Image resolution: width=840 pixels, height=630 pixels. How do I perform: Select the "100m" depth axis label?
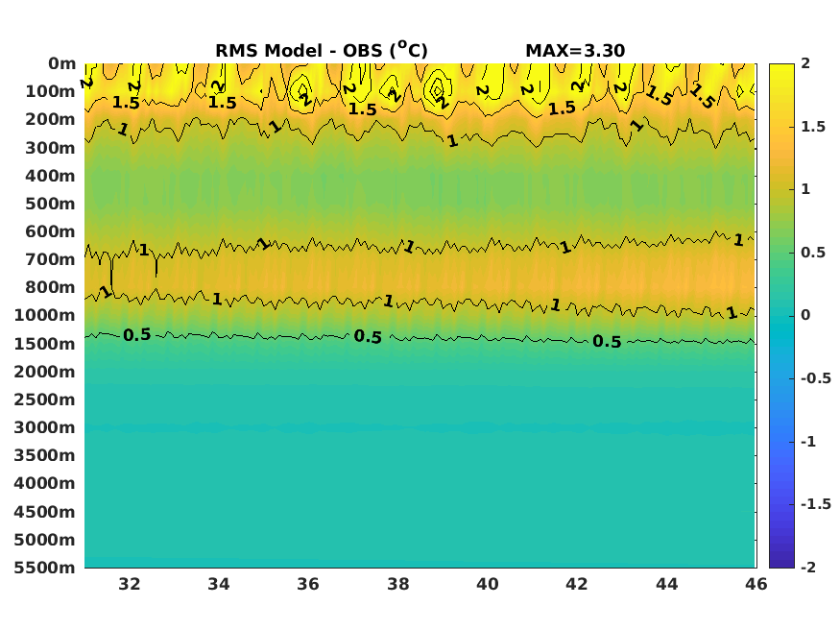[x=50, y=91]
